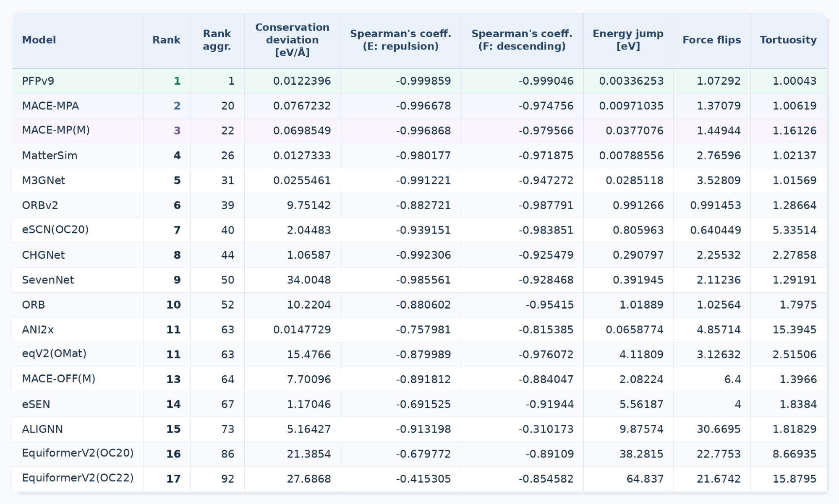Screen dimensions: 839x504
Task: Select SevenNet conservation deviation 34.0048
Action: coord(309,280)
